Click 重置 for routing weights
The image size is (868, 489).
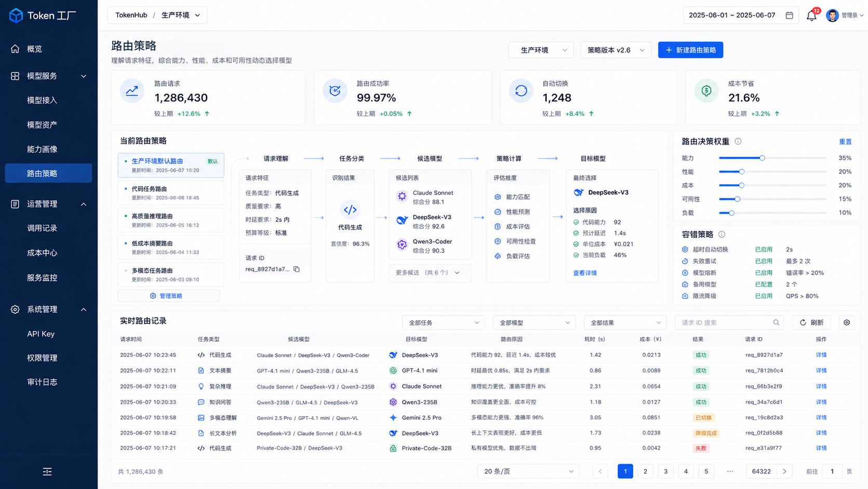845,141
